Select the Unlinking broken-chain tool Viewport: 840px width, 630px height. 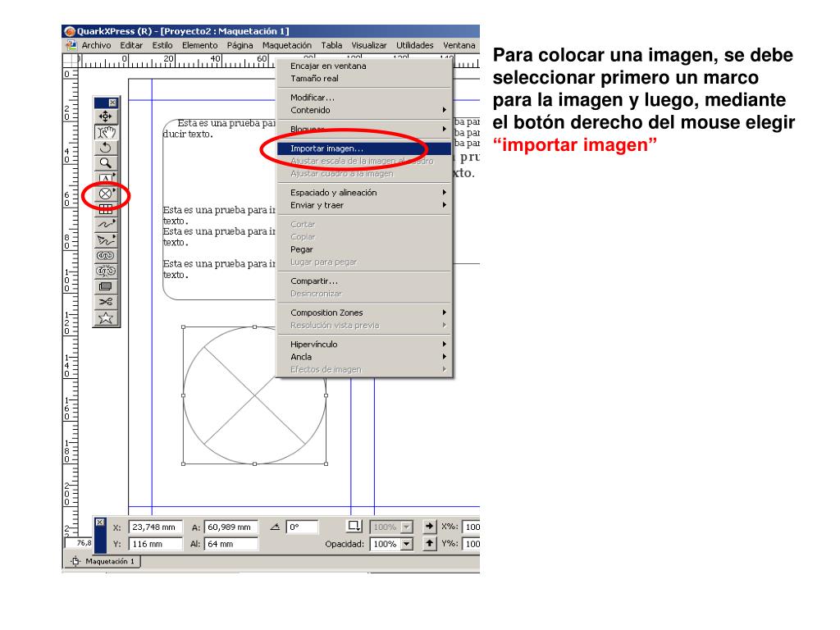pos(106,271)
